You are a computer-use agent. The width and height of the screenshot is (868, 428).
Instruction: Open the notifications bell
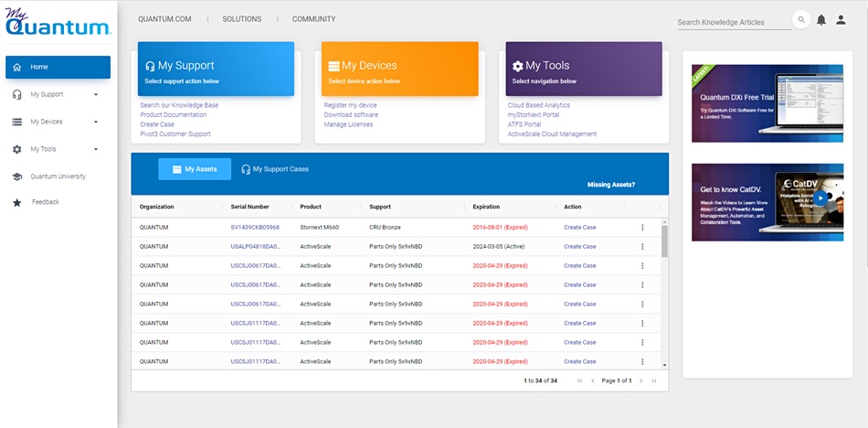(x=821, y=20)
